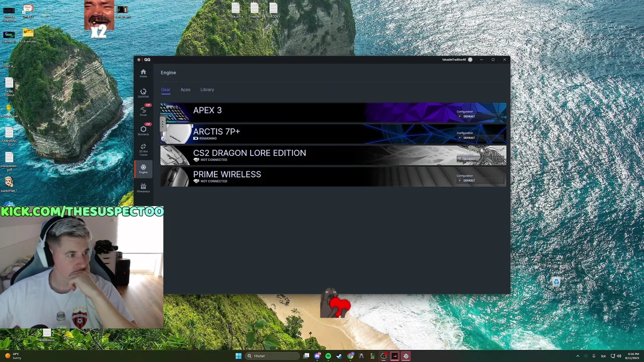Click the Engine page heading

(x=168, y=72)
